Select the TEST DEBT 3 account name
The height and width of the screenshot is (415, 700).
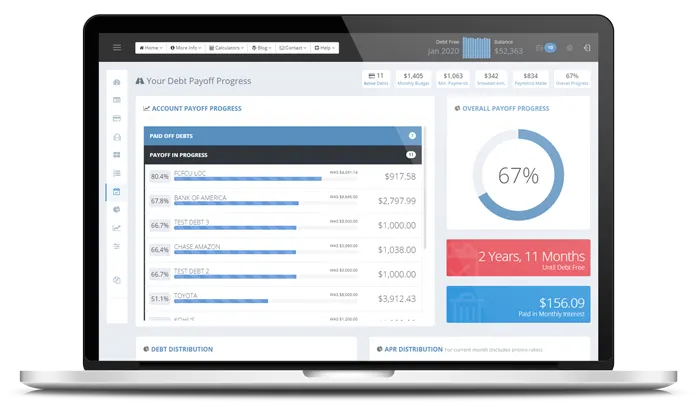pyautogui.click(x=192, y=222)
